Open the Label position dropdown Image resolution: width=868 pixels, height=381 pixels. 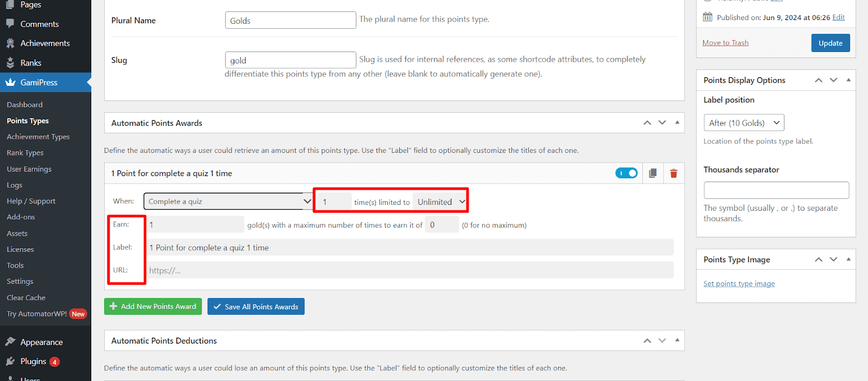coord(744,123)
